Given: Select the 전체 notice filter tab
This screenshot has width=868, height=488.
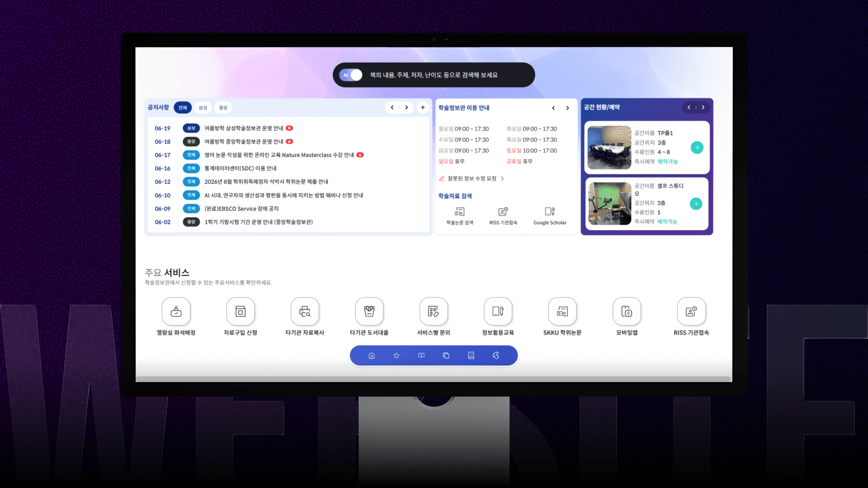Looking at the screenshot, I should (x=183, y=108).
